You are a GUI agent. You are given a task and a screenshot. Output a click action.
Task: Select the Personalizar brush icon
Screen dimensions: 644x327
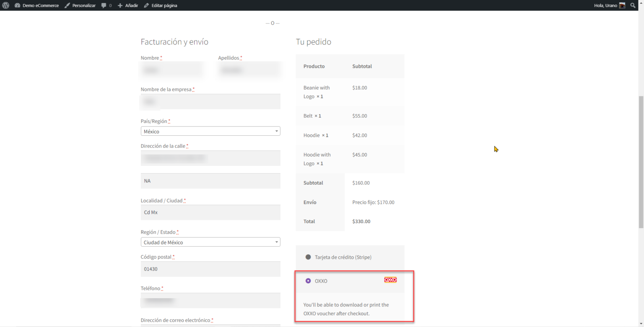(x=68, y=5)
